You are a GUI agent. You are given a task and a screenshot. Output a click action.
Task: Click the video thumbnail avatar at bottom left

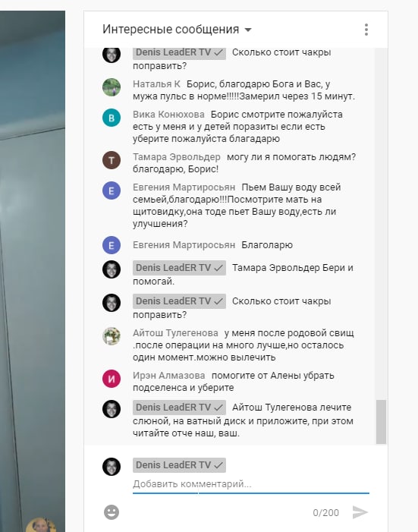click(x=41, y=524)
